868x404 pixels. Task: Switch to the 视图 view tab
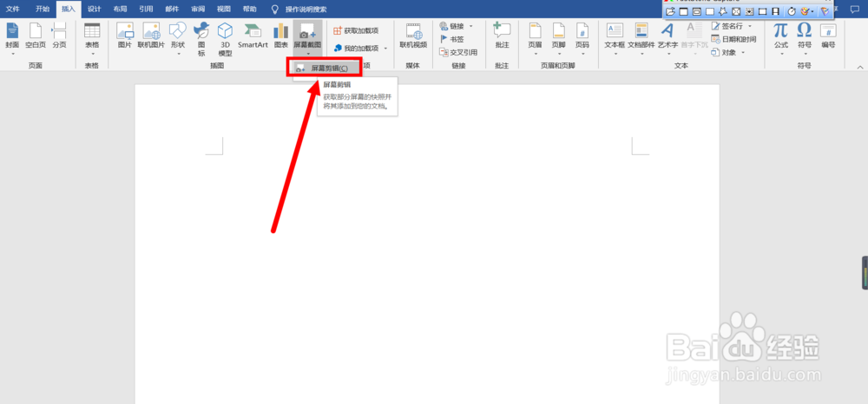(x=224, y=10)
